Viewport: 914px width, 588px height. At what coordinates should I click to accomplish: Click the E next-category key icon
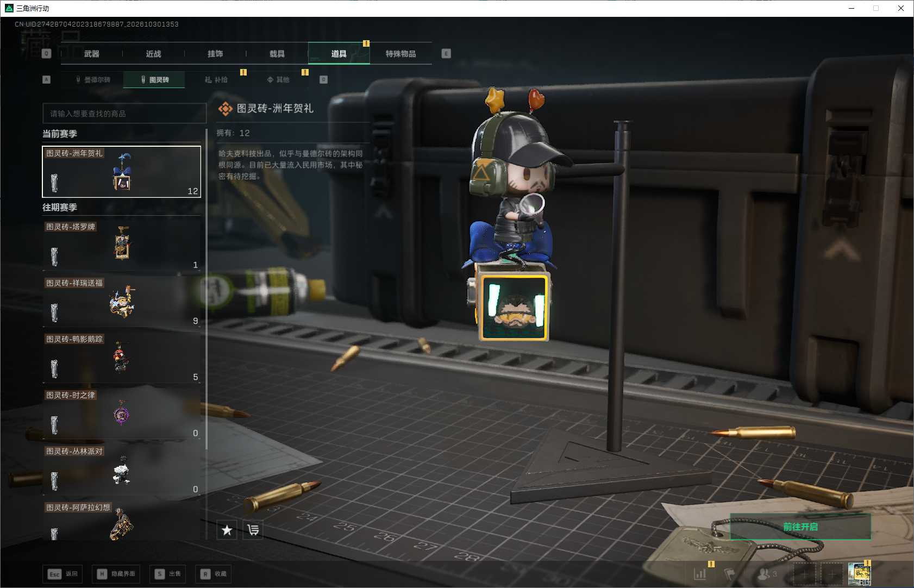pyautogui.click(x=446, y=53)
